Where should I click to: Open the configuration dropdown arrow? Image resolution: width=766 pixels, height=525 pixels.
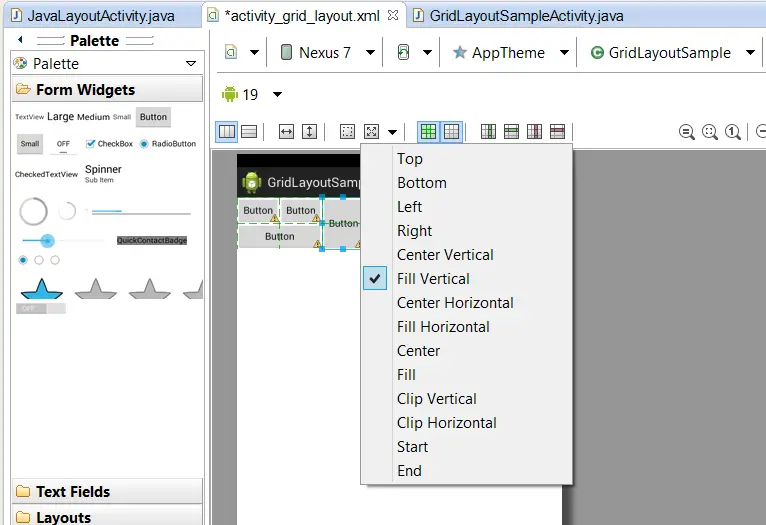tap(254, 52)
